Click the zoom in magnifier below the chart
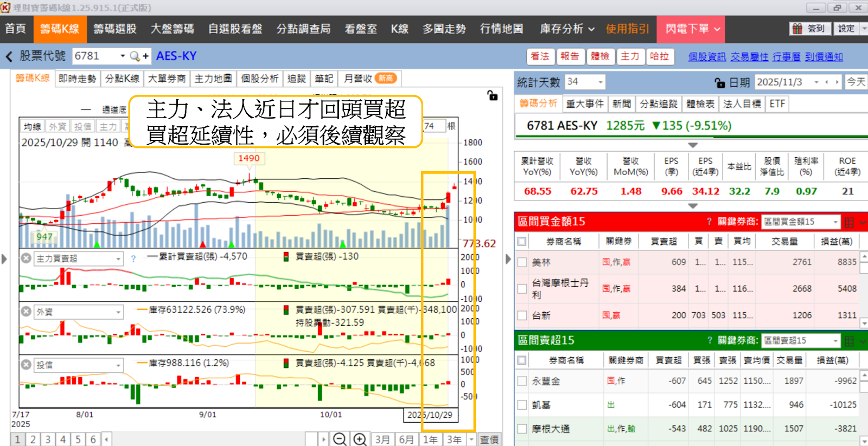The height and width of the screenshot is (446, 868). point(360,439)
